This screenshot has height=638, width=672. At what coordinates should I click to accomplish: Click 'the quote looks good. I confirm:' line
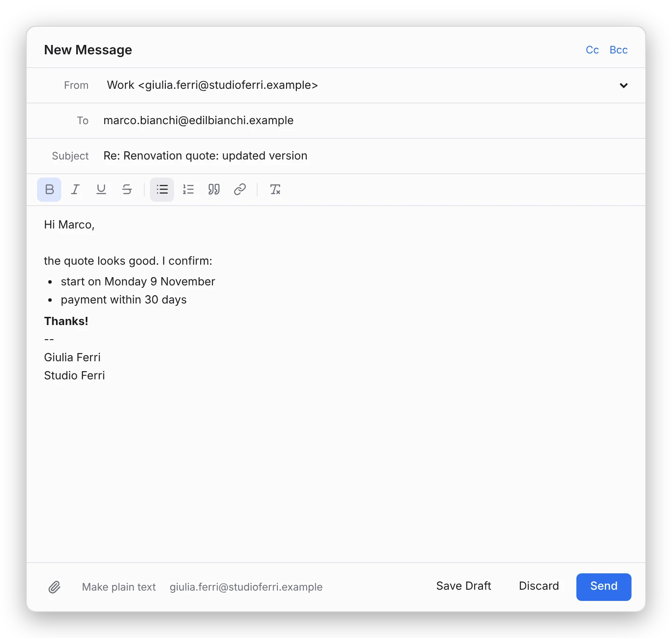coord(128,261)
